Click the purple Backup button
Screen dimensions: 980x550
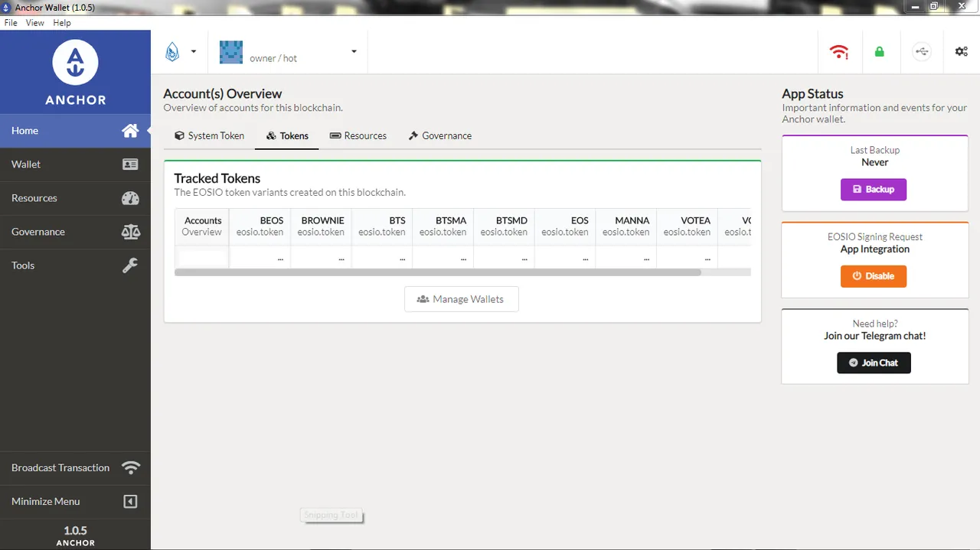pos(874,189)
